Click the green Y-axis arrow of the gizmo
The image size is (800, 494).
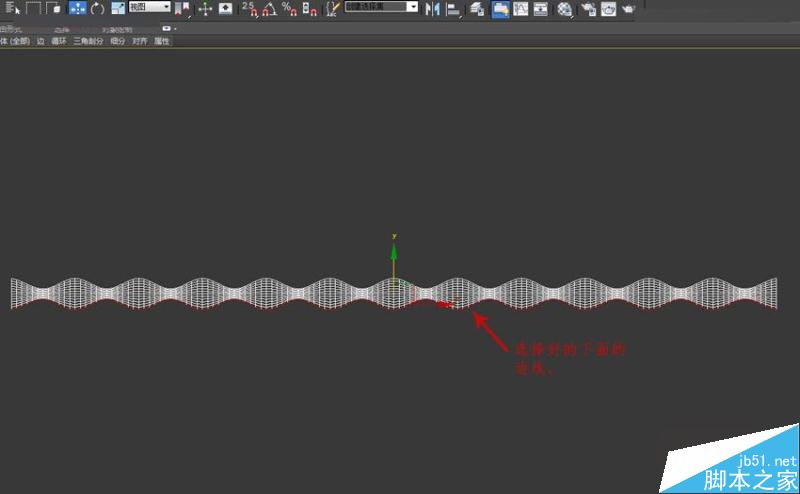point(393,254)
